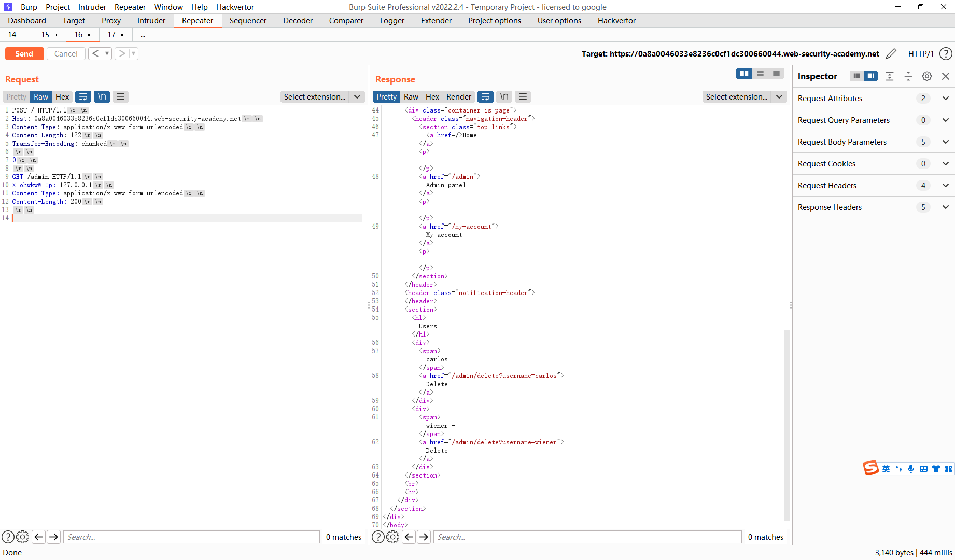Open Repeater help question icon

tap(946, 54)
